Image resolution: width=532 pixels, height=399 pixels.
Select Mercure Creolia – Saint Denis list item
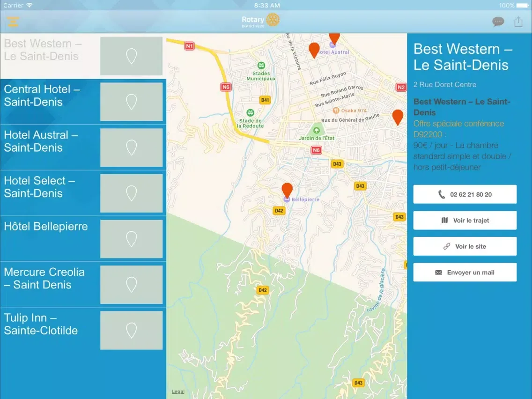(83, 284)
